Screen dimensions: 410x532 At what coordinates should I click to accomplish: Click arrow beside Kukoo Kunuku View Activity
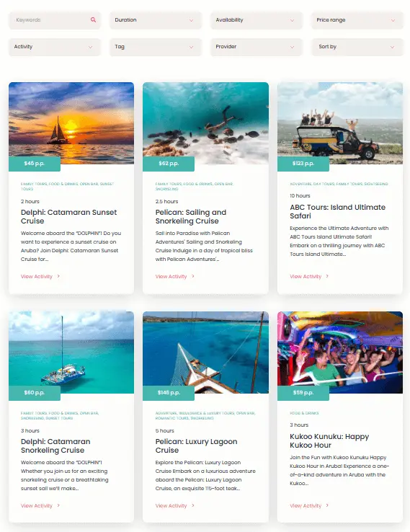327,505
